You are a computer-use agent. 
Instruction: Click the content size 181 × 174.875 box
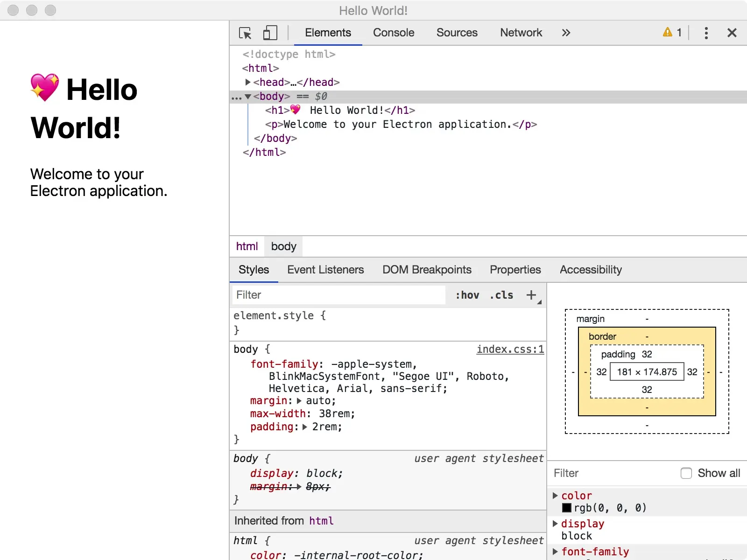point(647,371)
